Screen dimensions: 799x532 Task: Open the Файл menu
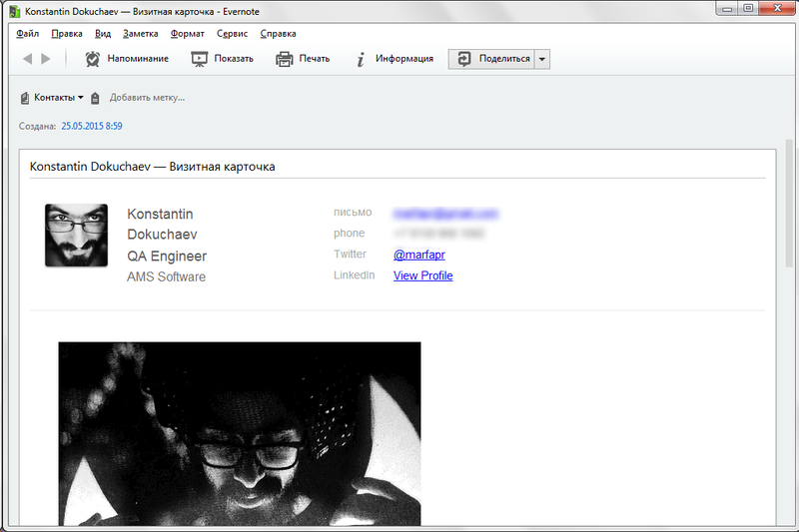click(28, 34)
